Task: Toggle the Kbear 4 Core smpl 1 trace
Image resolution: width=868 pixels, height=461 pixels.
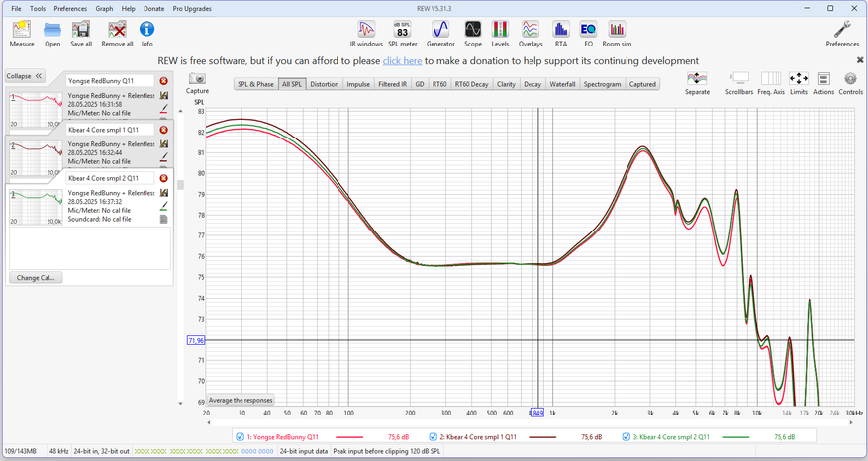Action: 433,436
